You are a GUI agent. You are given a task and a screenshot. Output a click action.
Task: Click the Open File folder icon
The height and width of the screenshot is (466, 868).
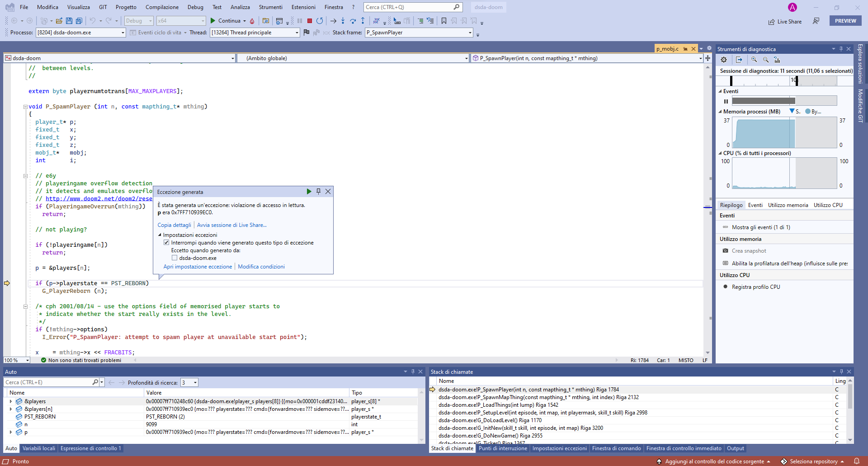tap(59, 21)
